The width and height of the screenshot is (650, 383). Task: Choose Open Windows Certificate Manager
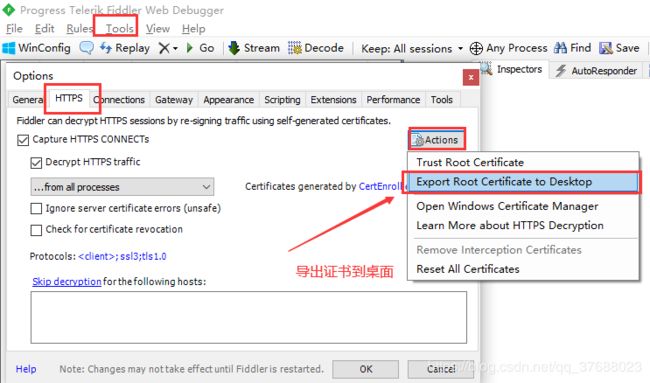523,206
